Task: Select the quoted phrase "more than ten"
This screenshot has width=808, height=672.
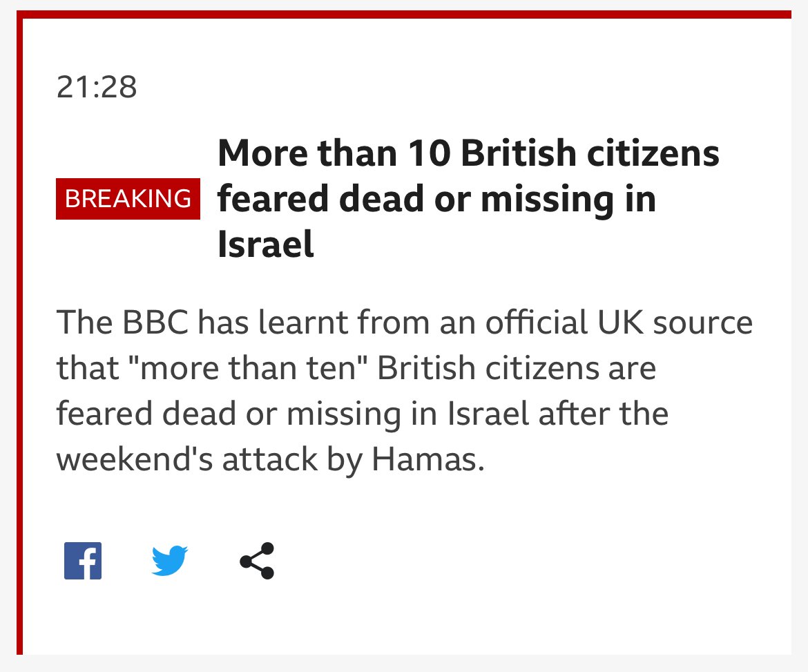Action: click(x=248, y=368)
